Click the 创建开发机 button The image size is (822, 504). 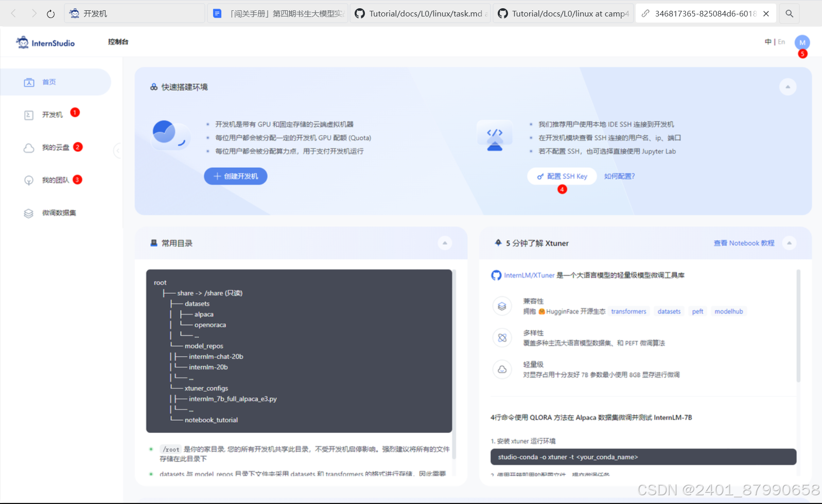click(x=236, y=176)
